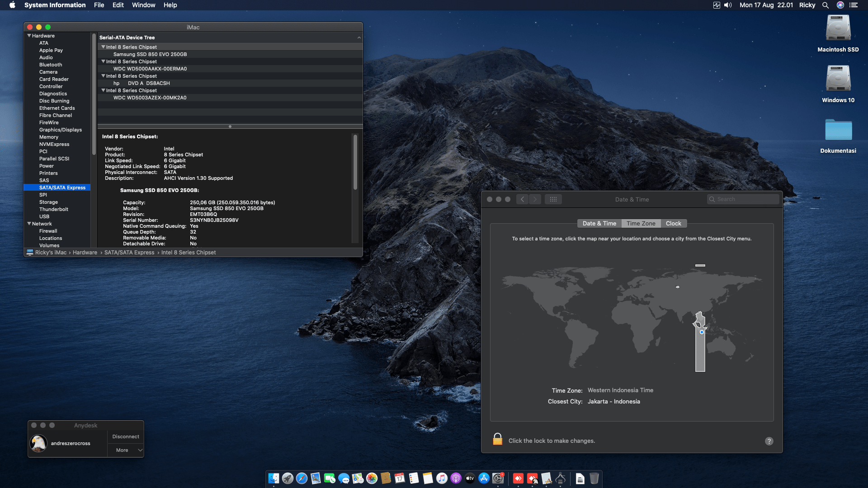
Task: Open FaceTime from the Dock
Action: click(330, 478)
